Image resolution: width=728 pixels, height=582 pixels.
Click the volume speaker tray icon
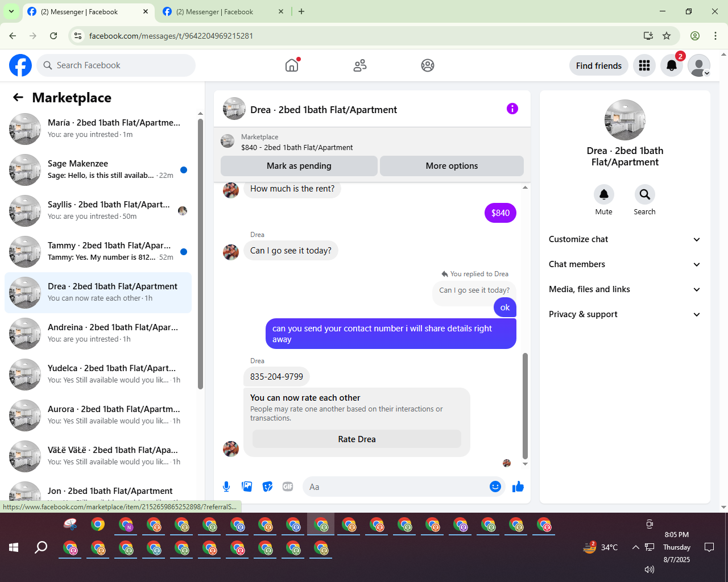pos(649,569)
